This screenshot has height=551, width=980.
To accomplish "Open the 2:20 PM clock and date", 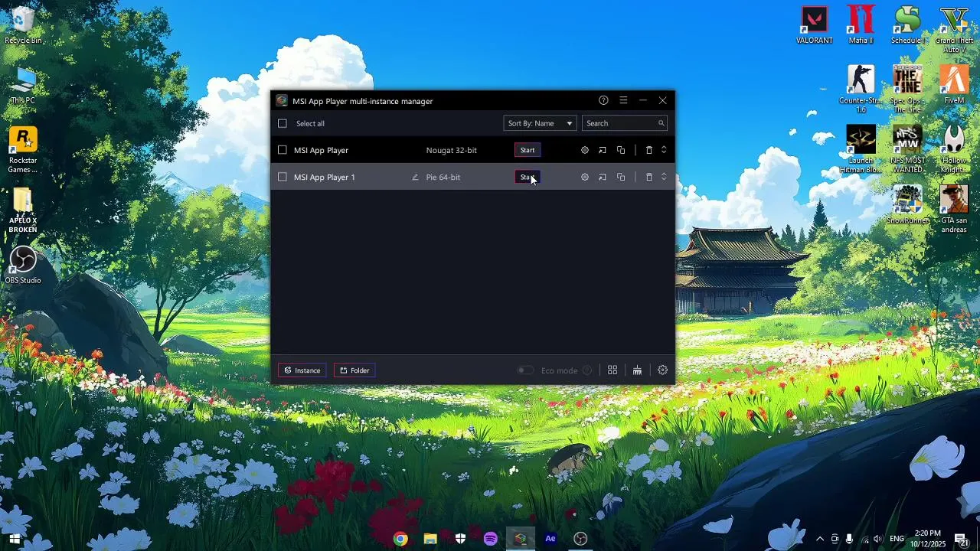I will [x=927, y=539].
